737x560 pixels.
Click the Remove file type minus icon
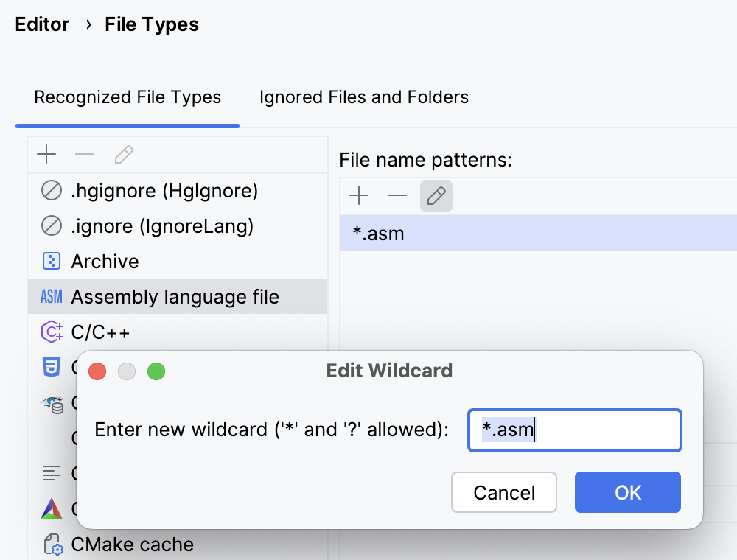(85, 155)
